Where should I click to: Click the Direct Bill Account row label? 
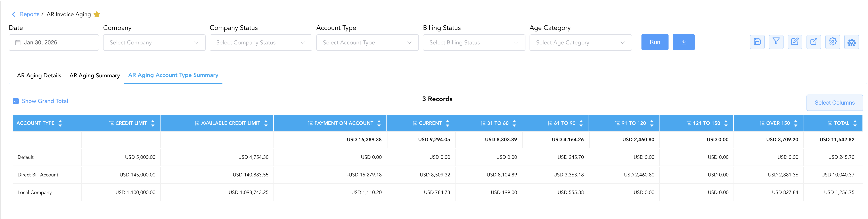coord(38,175)
